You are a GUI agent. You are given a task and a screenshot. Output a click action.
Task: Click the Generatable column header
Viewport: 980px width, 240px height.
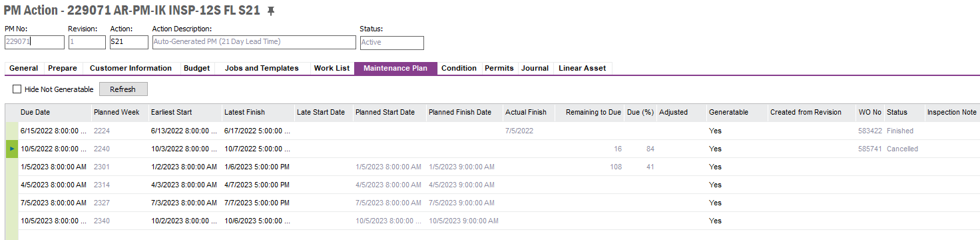[x=737, y=112]
